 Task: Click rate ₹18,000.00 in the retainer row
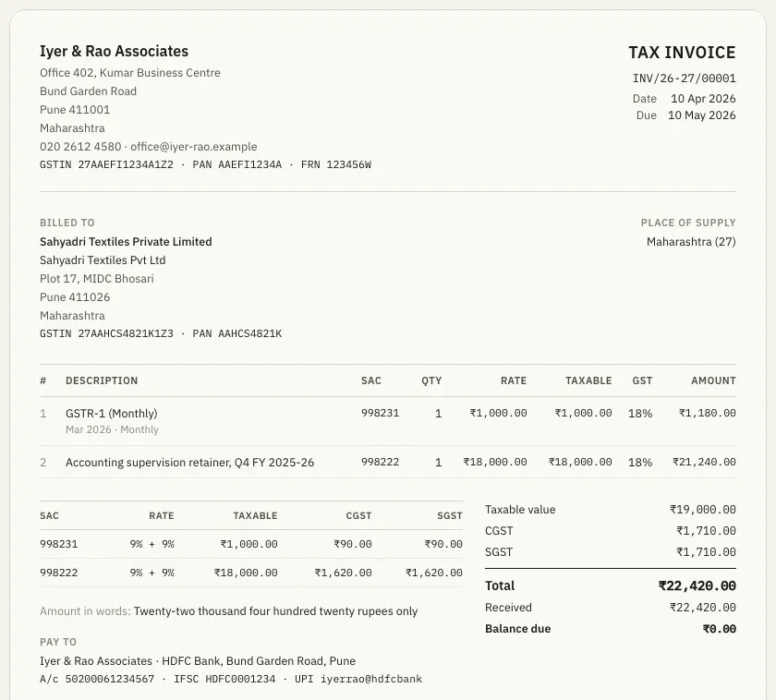coord(495,462)
